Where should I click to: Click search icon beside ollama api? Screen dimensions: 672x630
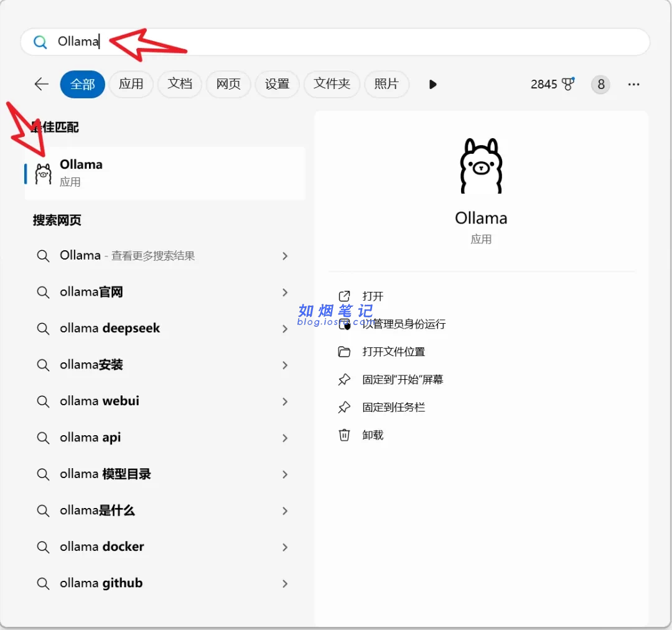point(43,438)
